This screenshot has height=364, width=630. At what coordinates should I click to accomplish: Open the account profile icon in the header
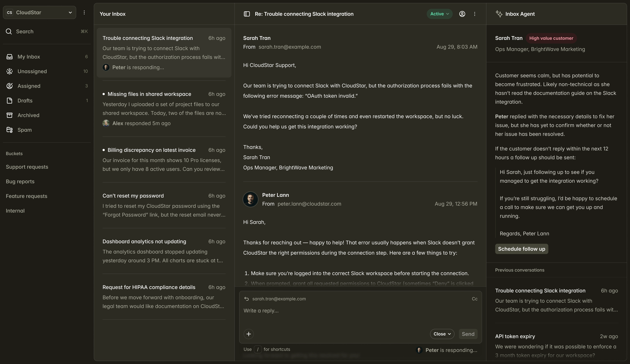tap(462, 14)
